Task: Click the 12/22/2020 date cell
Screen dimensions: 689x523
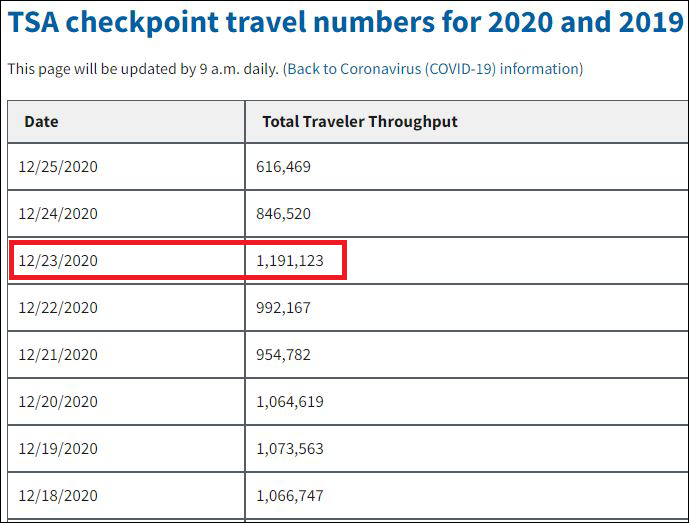Action: point(58,308)
